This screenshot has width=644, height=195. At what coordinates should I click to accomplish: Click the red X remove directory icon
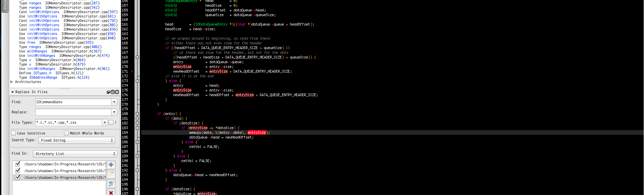[x=111, y=193]
